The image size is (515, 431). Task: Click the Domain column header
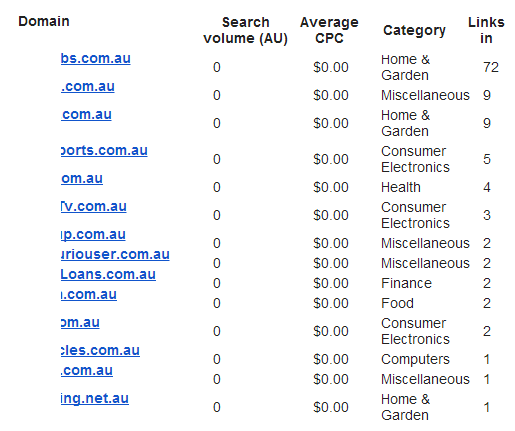[x=44, y=21]
